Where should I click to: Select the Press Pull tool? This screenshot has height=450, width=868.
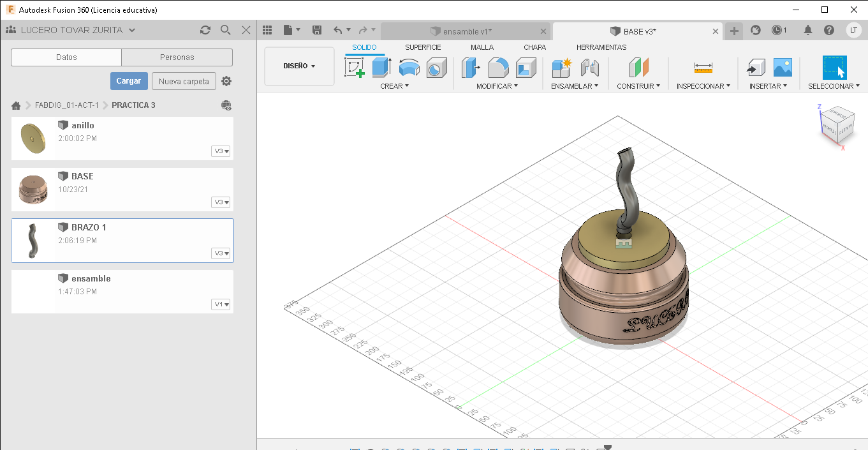471,67
